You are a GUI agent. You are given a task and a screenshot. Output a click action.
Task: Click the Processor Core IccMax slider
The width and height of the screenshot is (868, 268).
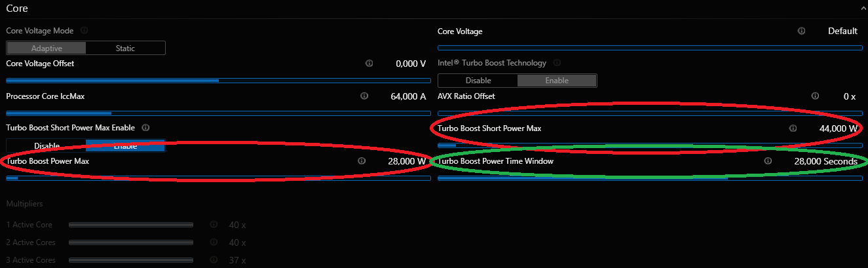[218, 113]
